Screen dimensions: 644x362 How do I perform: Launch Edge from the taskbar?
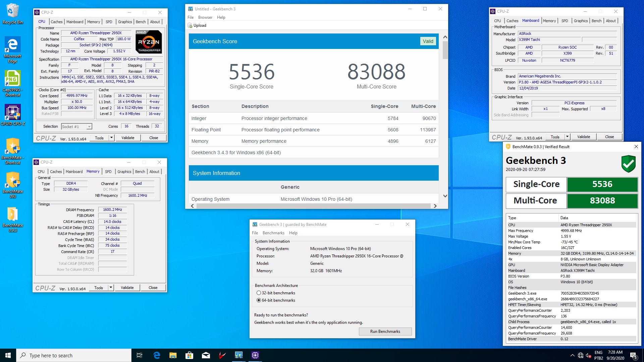click(x=156, y=355)
